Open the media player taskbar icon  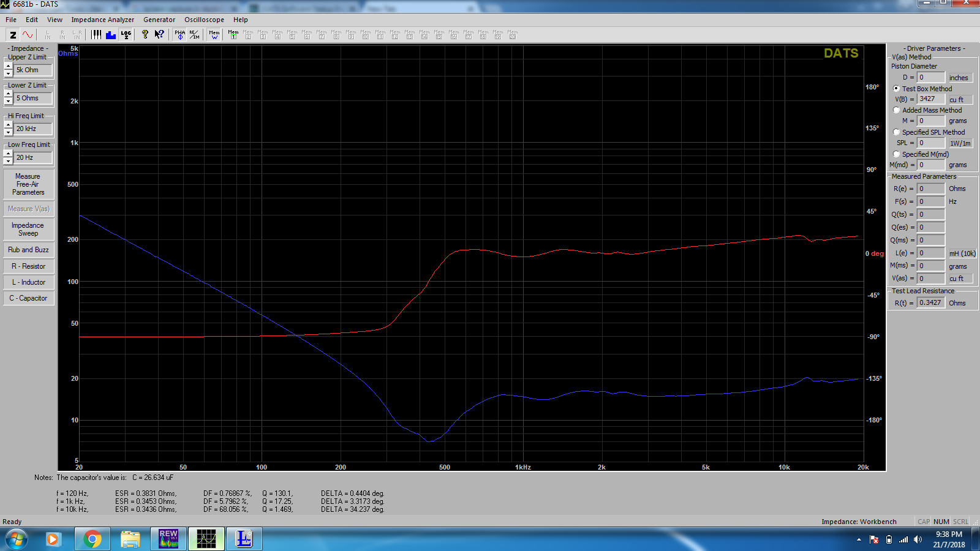(x=53, y=539)
